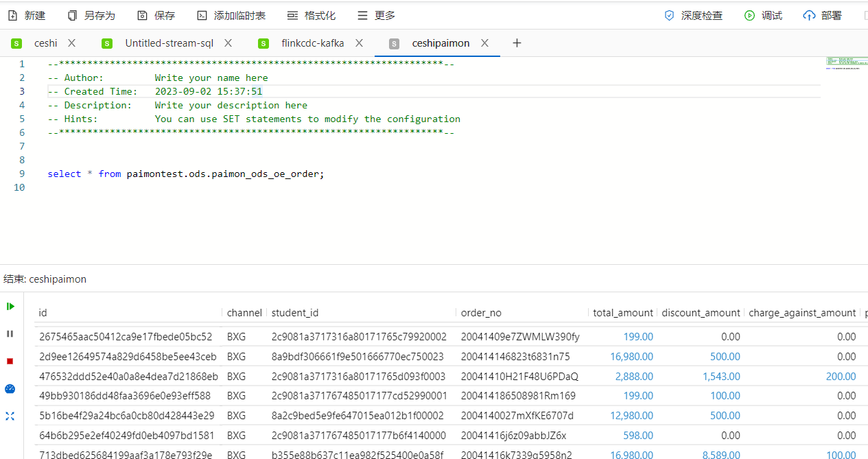Click the 598.00 total amount value
The width and height of the screenshot is (868, 459).
638,435
